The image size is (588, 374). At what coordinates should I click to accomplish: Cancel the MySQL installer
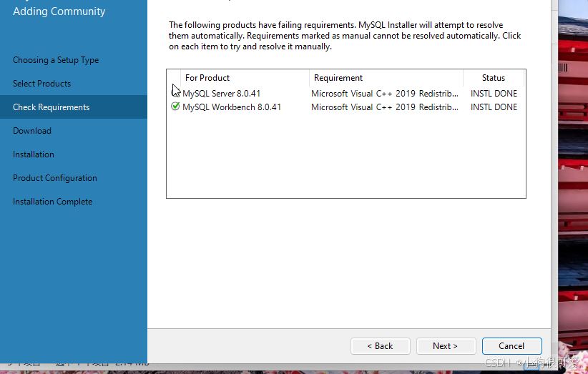(512, 346)
